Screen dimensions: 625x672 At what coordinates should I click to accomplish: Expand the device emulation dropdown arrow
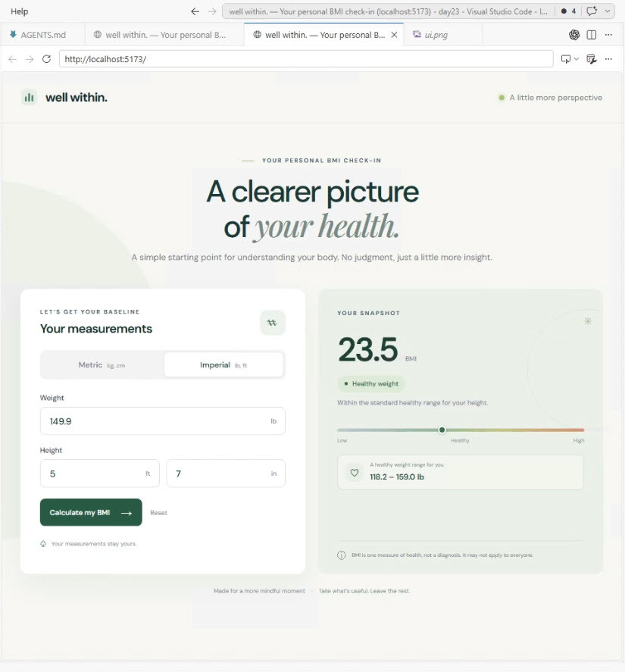pos(577,59)
